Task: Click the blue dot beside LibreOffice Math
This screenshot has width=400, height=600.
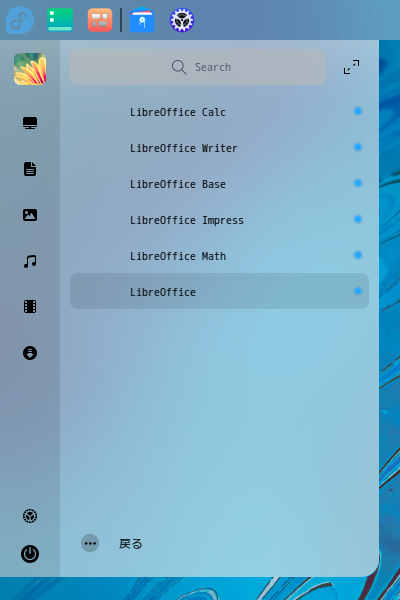Action: click(x=358, y=255)
